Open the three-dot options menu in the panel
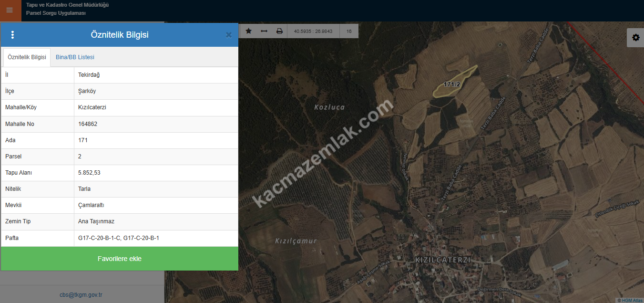This screenshot has height=303, width=644. click(13, 35)
